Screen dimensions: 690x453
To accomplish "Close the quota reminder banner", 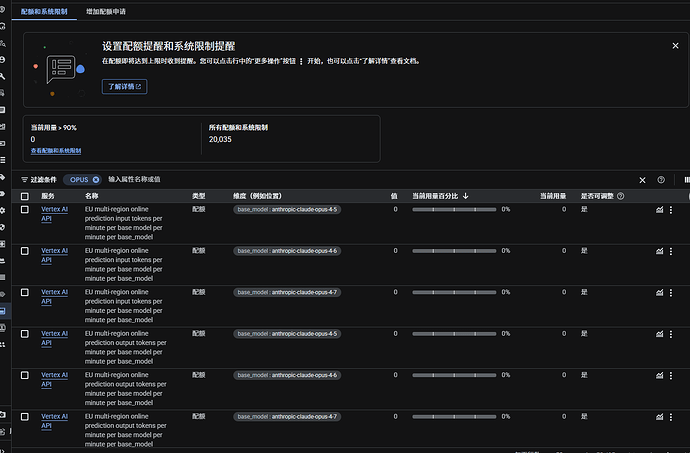I will pyautogui.click(x=675, y=46).
